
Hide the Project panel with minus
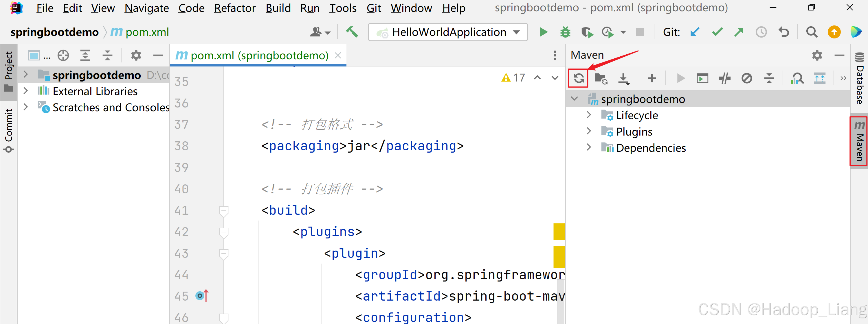[x=158, y=55]
